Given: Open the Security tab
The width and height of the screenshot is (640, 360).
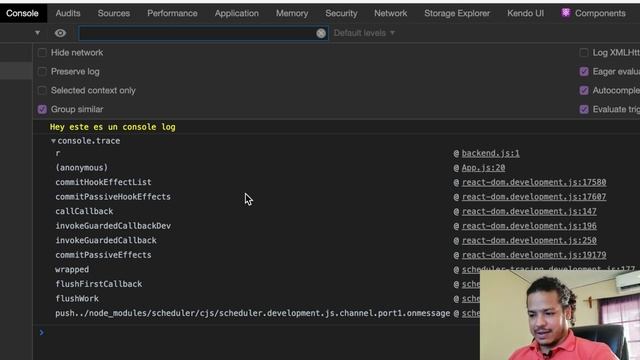Looking at the screenshot, I should point(341,13).
